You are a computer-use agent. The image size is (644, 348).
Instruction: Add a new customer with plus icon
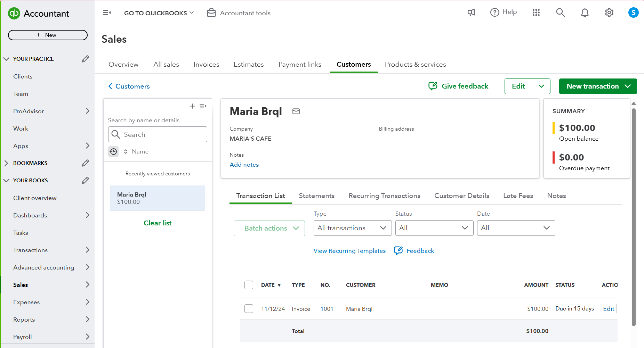click(x=192, y=106)
